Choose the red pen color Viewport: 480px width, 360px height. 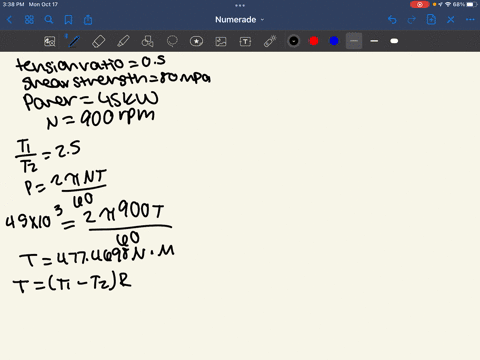coord(314,41)
